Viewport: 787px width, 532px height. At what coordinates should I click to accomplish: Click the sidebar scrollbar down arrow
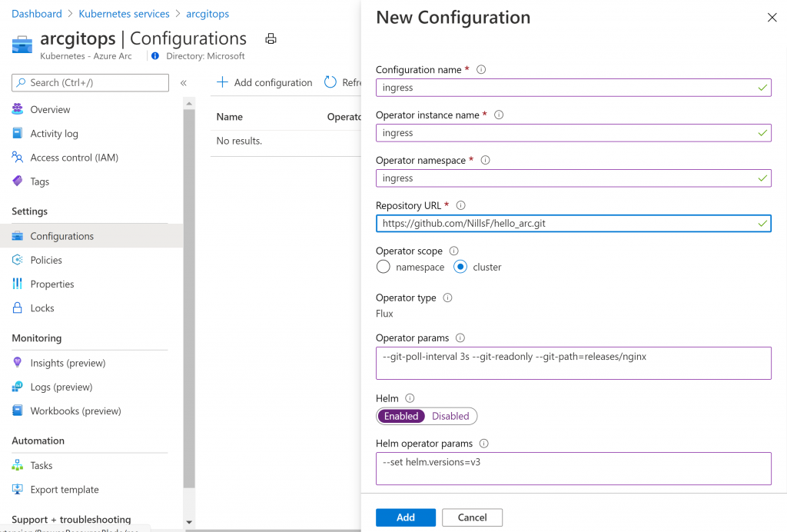(x=189, y=522)
